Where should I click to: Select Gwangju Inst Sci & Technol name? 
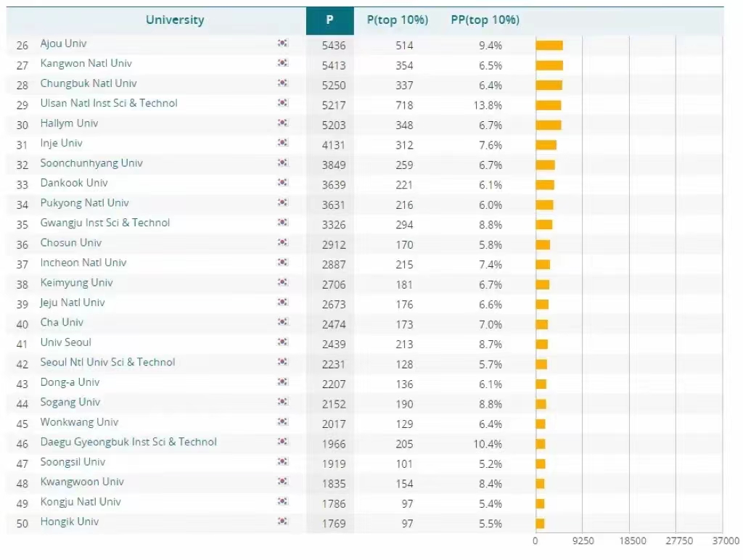tap(104, 223)
